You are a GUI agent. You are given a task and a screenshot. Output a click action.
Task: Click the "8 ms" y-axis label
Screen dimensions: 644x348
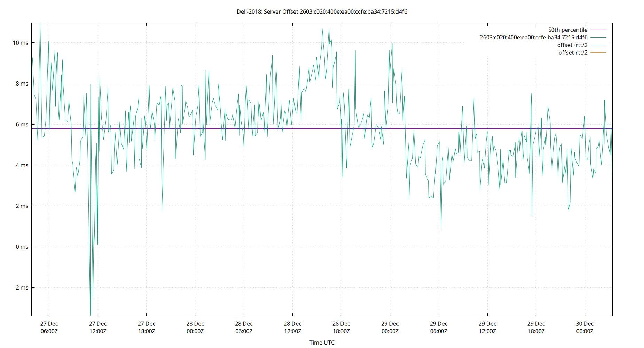pos(22,84)
